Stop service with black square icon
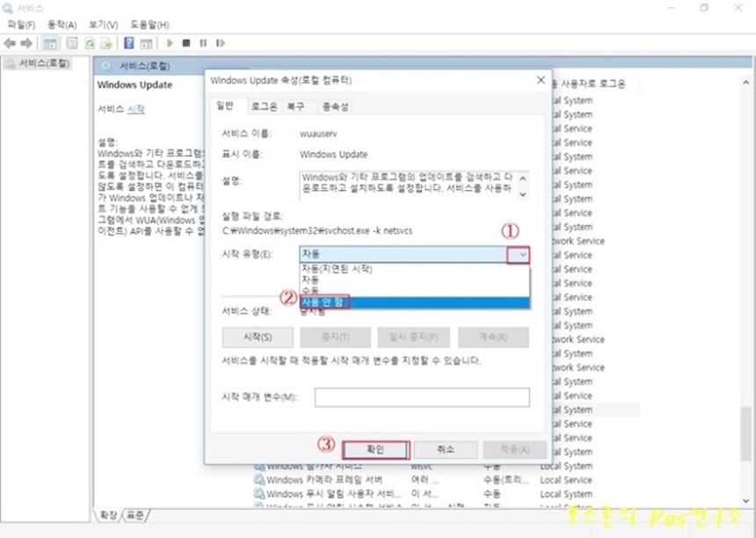756x538 pixels. click(186, 43)
